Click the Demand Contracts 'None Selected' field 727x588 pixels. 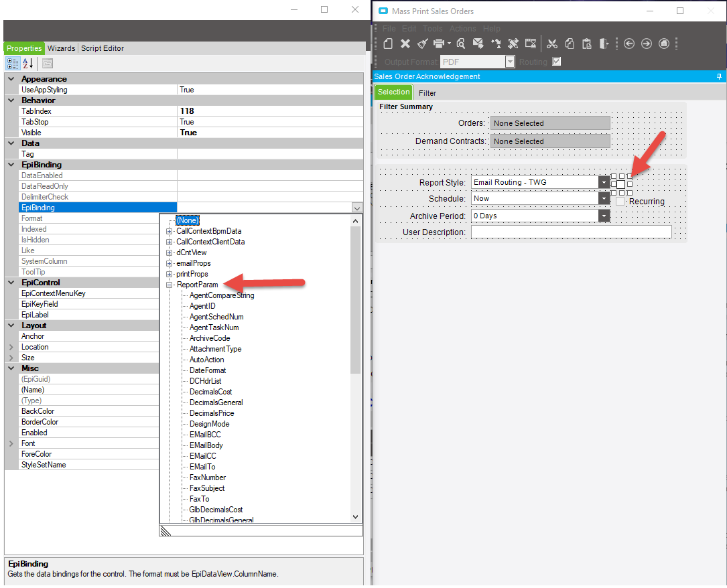(x=550, y=141)
